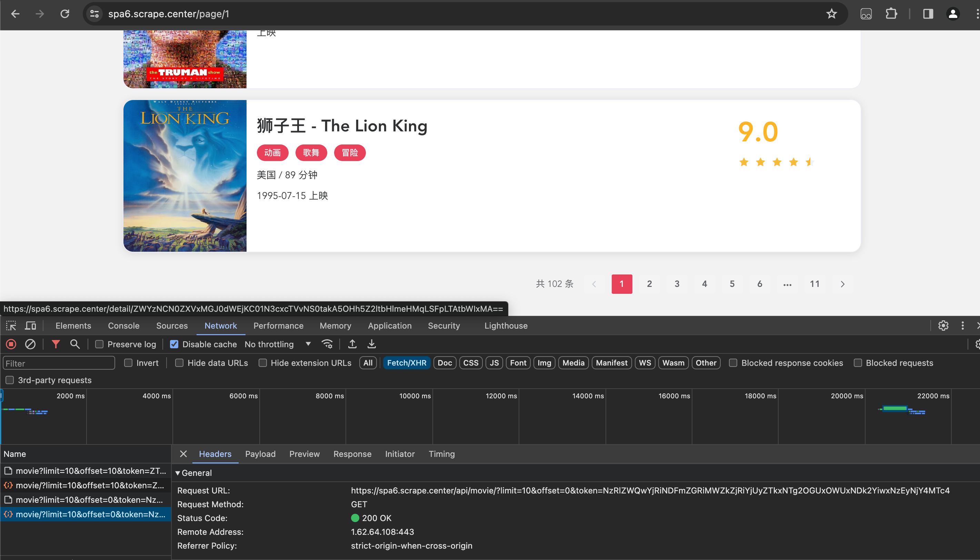Enable the Preserve log checkbox
The image size is (980, 560).
[99, 344]
